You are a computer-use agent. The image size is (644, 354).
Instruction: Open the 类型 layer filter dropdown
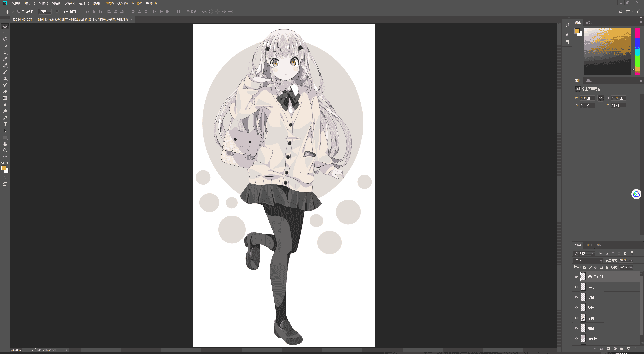584,253
